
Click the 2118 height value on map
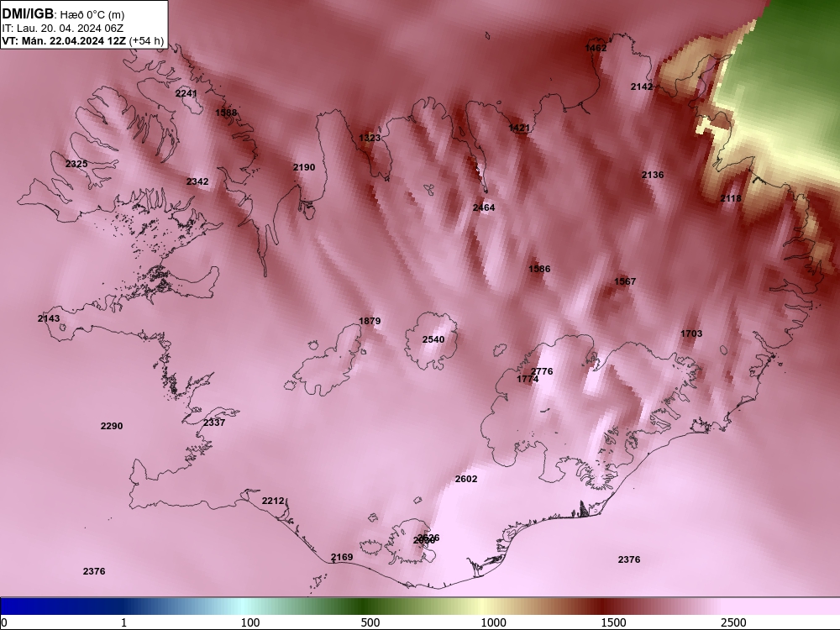pos(731,198)
